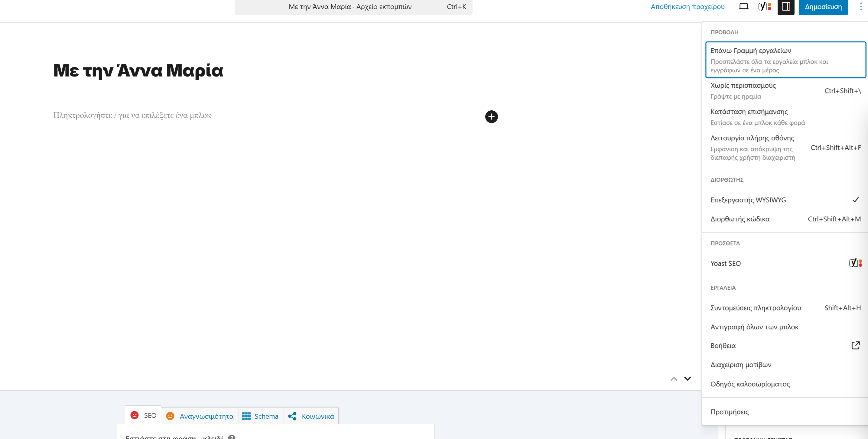Image resolution: width=868 pixels, height=439 pixels.
Task: Move meta box up with up chevron
Action: [x=674, y=379]
